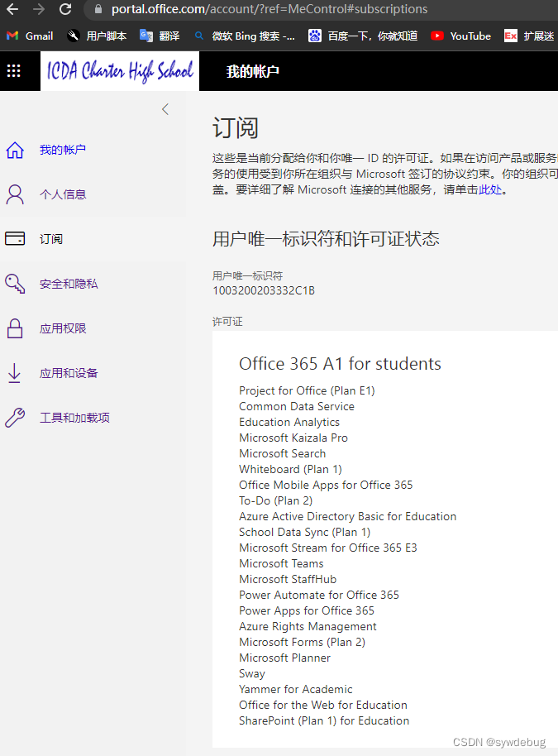Click Power Apps for Office 365
558x756 pixels.
[307, 611]
